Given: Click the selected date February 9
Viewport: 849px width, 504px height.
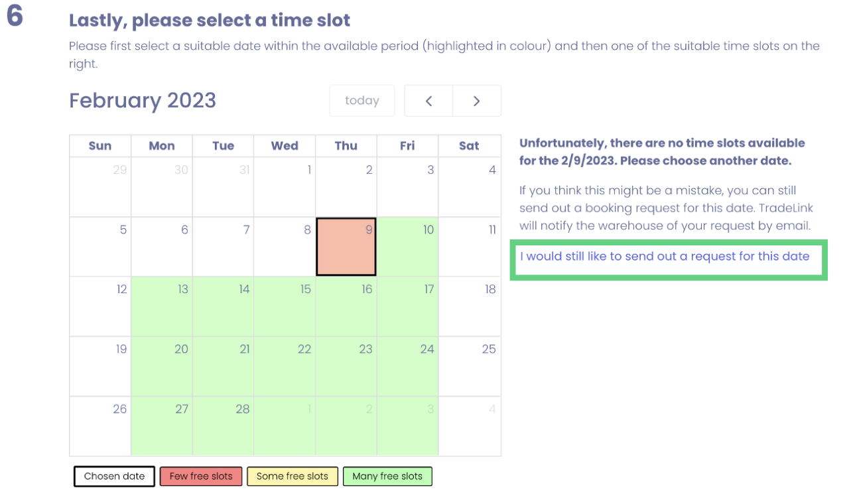Looking at the screenshot, I should 346,247.
